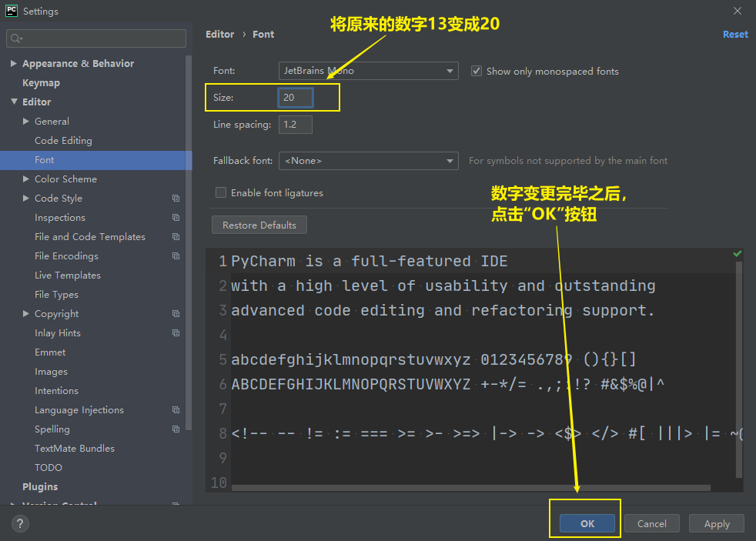Viewport: 756px width, 541px height.
Task: Click the green checkmark in the font preview
Action: point(737,252)
